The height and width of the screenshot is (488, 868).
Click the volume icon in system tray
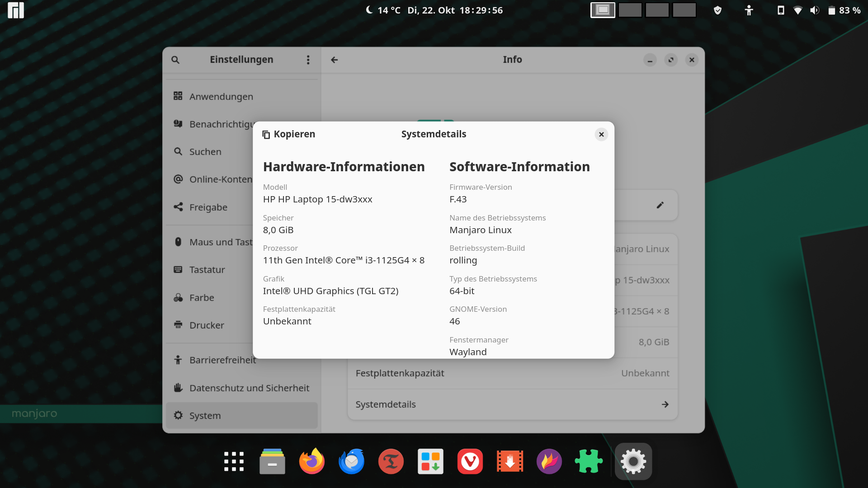click(x=814, y=10)
